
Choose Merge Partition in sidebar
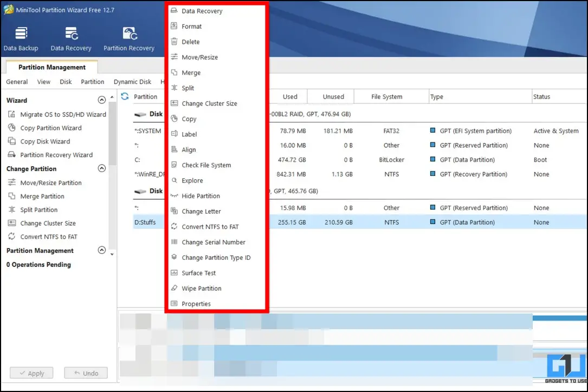click(36, 196)
